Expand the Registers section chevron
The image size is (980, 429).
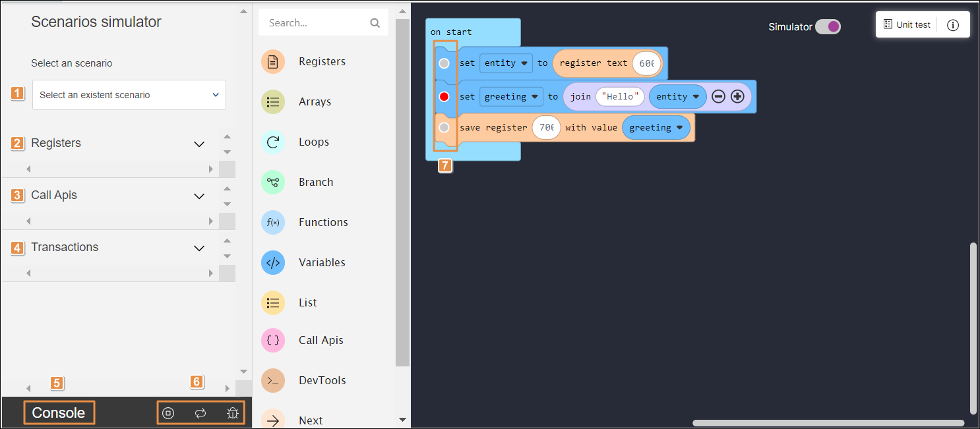(x=199, y=143)
